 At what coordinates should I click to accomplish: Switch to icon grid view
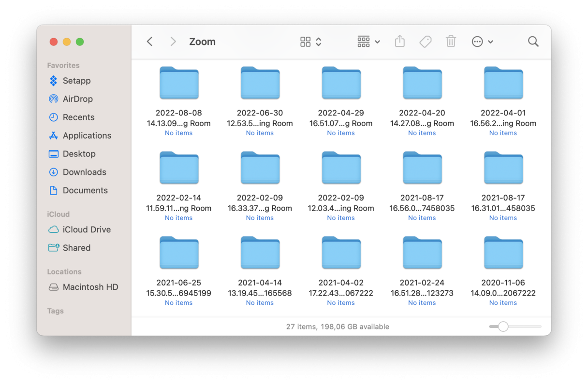click(305, 42)
